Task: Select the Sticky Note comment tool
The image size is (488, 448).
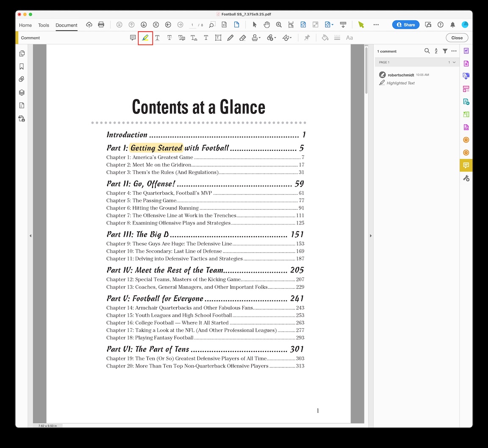Action: tap(133, 38)
